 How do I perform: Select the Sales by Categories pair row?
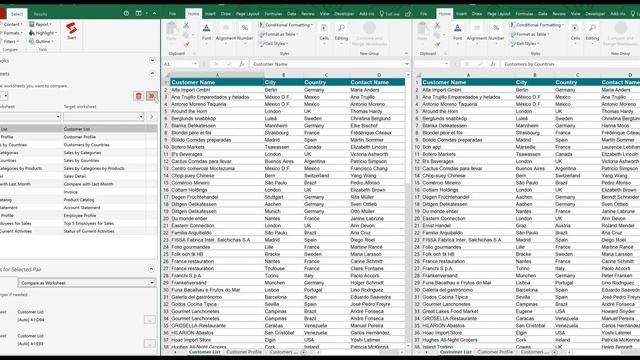[x=78, y=153]
